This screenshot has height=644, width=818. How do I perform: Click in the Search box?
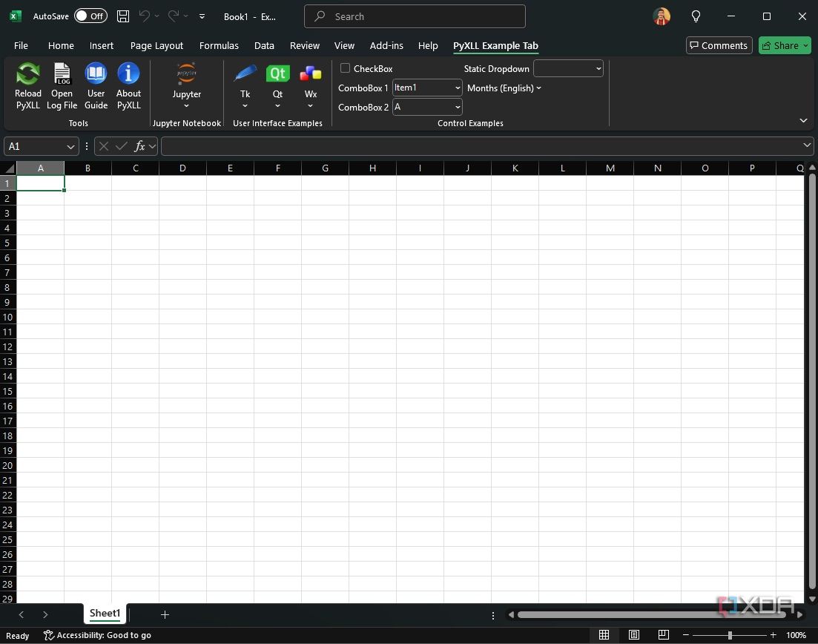(x=415, y=16)
